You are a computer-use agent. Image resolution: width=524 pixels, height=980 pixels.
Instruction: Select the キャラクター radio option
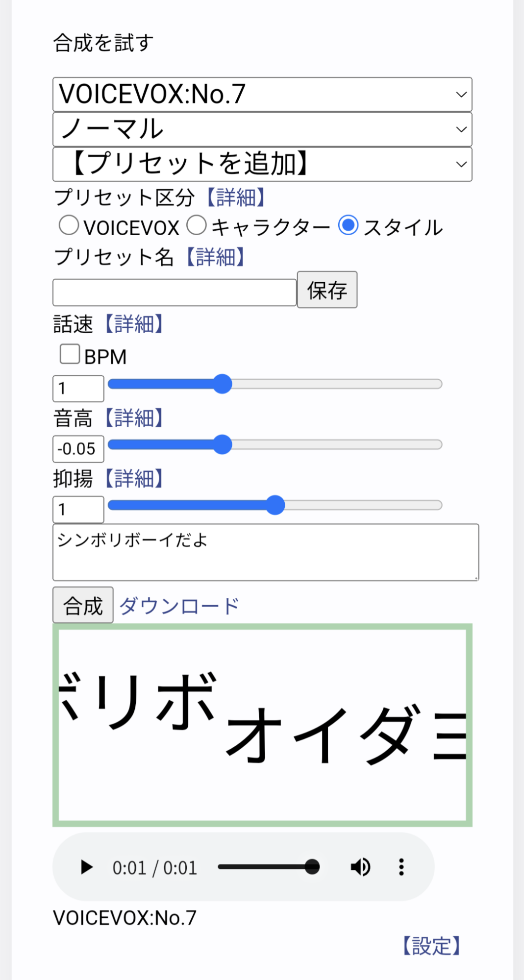197,226
